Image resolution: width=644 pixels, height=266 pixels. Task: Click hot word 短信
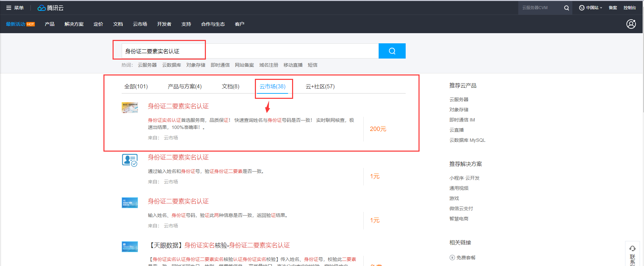(313, 65)
